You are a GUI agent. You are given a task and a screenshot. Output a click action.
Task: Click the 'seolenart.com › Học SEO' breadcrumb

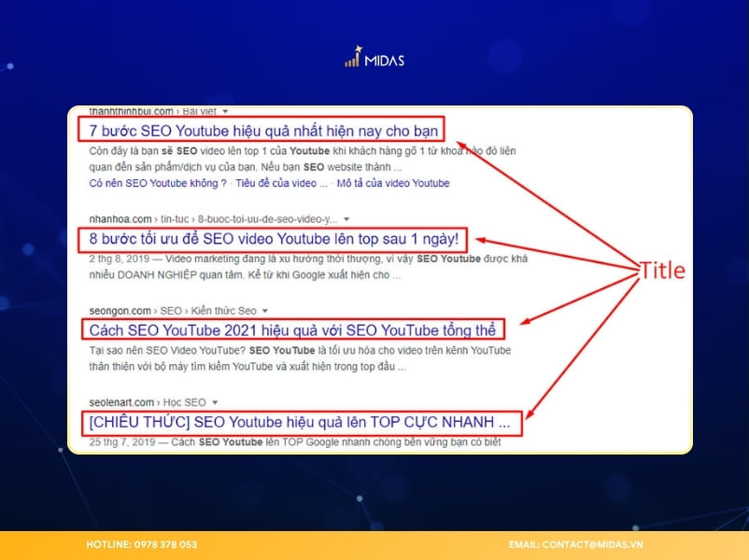(148, 402)
